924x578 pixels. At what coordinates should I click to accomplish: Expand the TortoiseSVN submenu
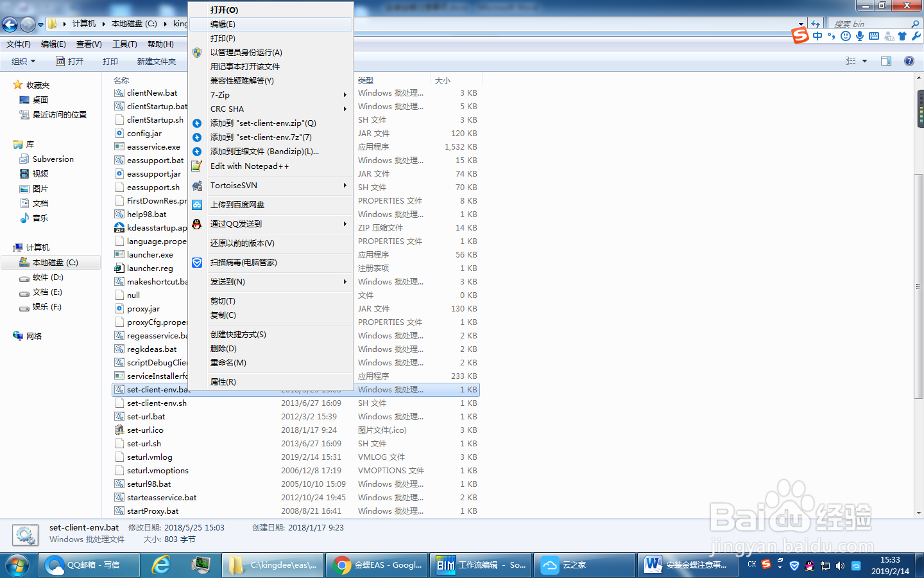pyautogui.click(x=345, y=185)
